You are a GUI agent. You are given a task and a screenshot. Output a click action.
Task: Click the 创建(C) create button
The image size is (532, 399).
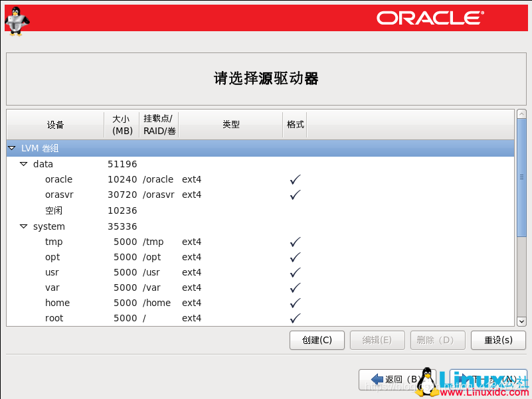[x=317, y=340]
